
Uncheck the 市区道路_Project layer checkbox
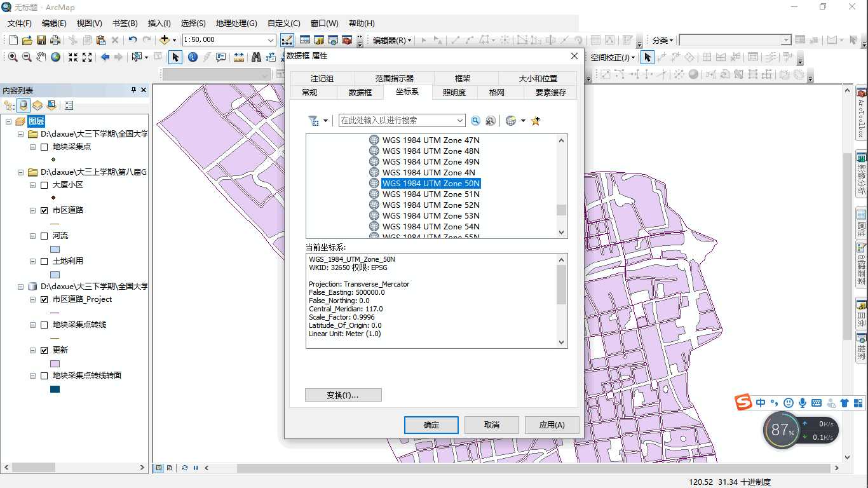[44, 299]
